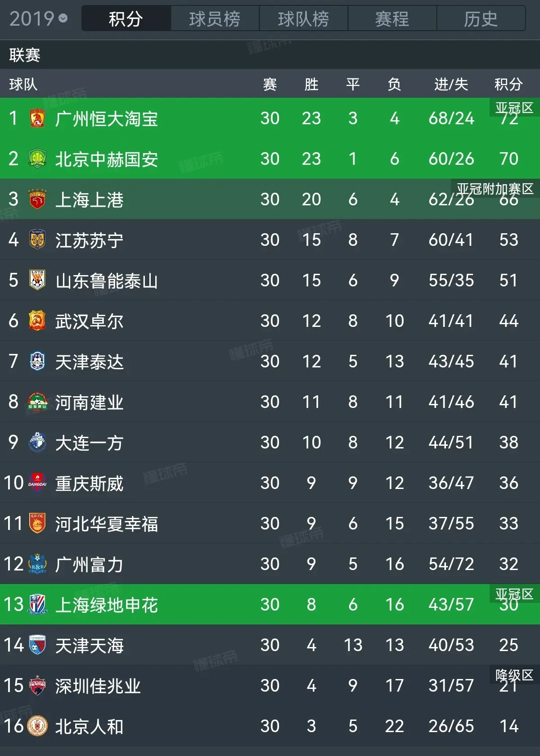Click the 北京人和 team crest
540x756 pixels.
coord(37,726)
